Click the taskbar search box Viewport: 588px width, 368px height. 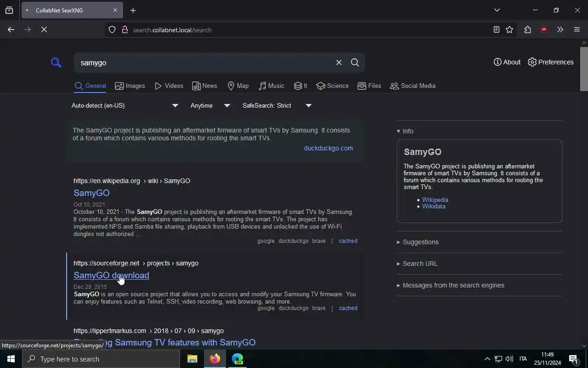pos(101,359)
